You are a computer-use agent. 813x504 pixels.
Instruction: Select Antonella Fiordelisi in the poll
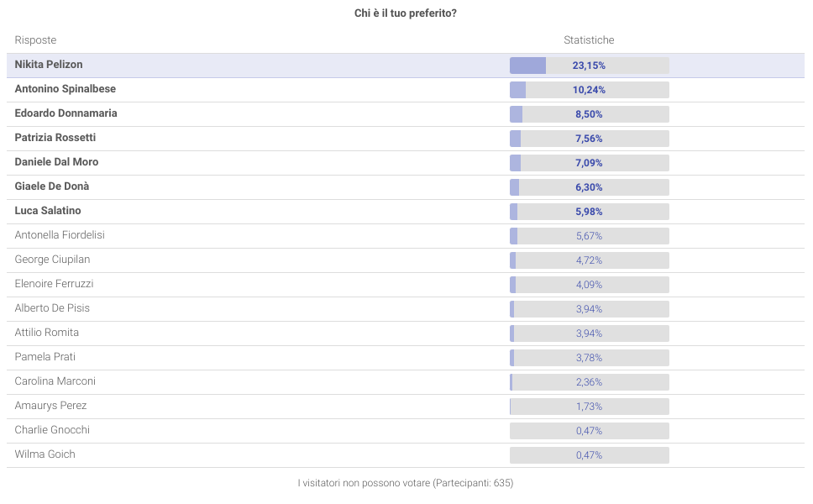tap(60, 235)
